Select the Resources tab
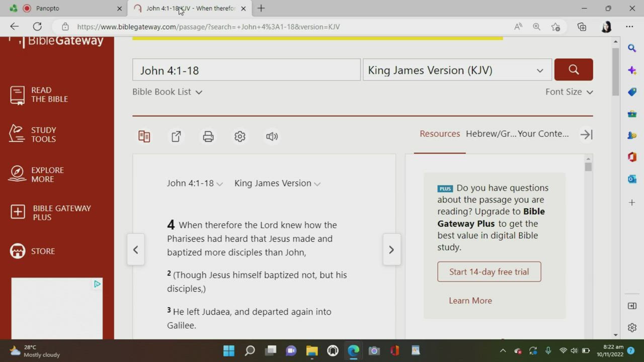This screenshot has height=362, width=644. (x=440, y=134)
